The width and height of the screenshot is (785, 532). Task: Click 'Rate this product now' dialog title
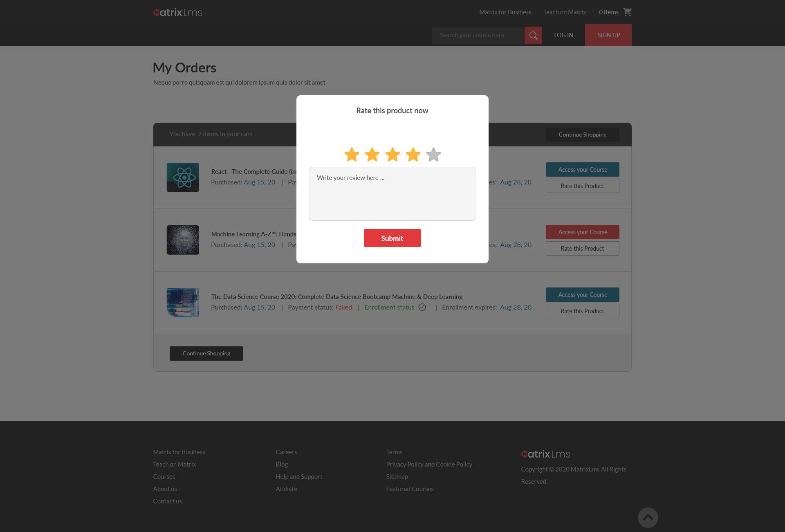(x=392, y=110)
